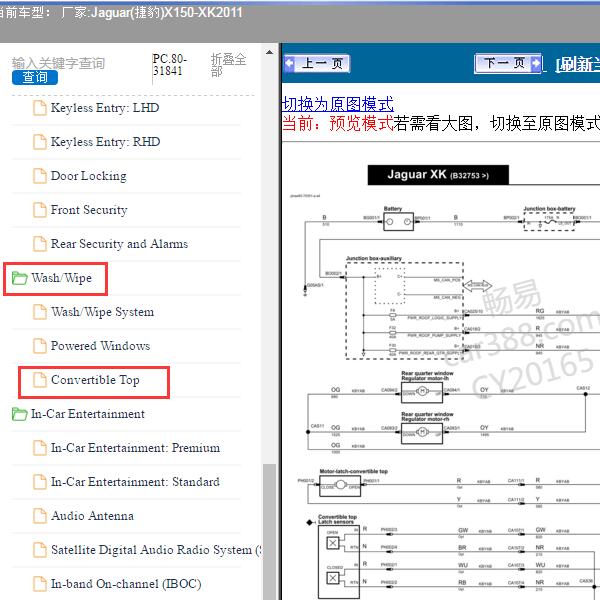600x600 pixels.
Task: Click the Front Security document icon
Action: coord(40,210)
